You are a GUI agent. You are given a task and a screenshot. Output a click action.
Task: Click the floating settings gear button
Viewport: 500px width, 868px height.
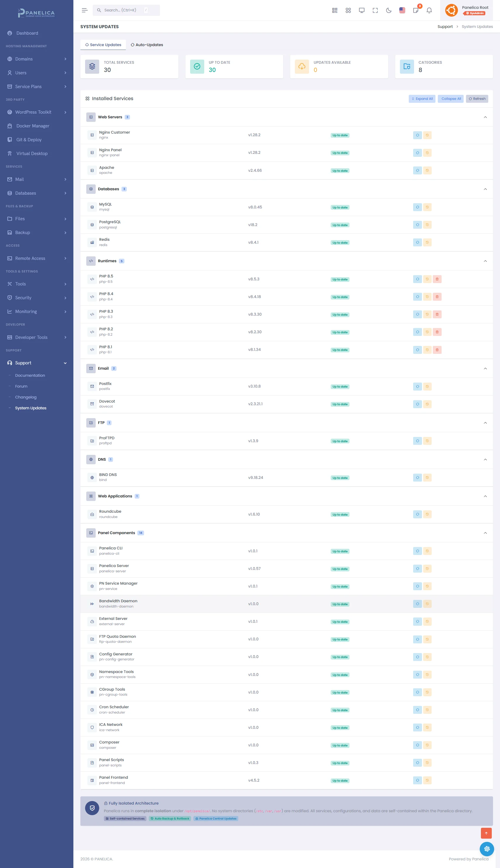pos(486,849)
